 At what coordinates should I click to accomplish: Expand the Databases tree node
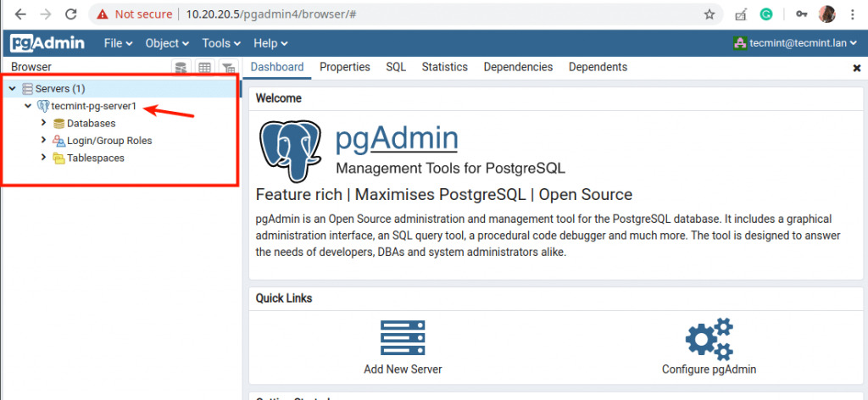pos(44,123)
